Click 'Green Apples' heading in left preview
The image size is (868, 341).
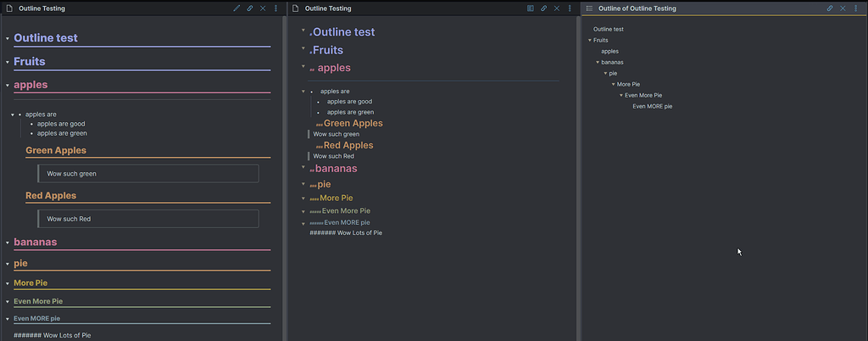point(56,151)
